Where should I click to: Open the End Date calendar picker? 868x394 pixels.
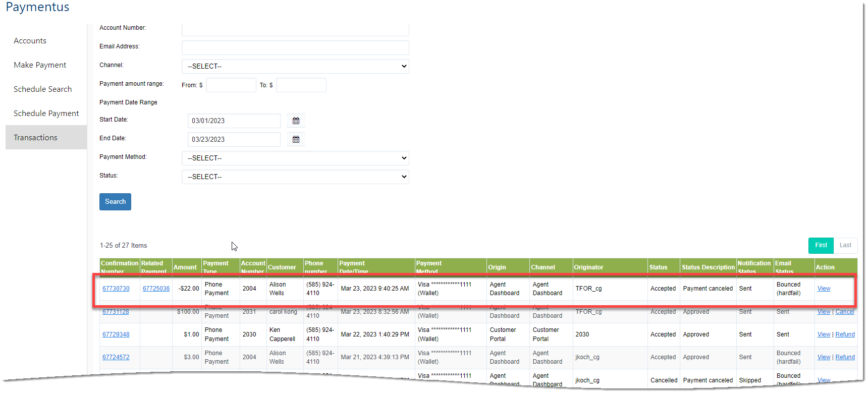[296, 139]
